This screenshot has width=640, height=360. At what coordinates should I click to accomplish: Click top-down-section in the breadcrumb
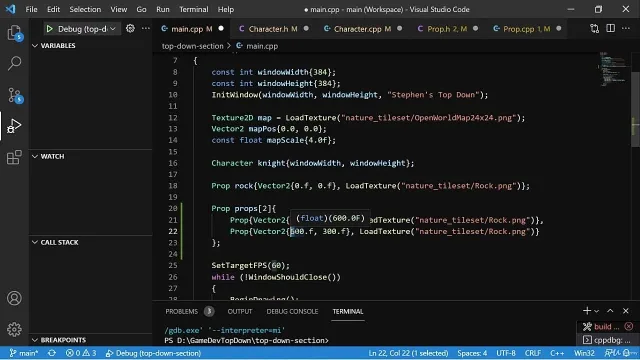192,46
